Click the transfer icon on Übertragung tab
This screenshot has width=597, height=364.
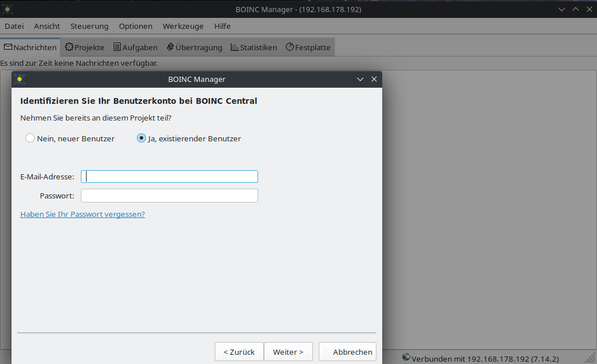[170, 47]
